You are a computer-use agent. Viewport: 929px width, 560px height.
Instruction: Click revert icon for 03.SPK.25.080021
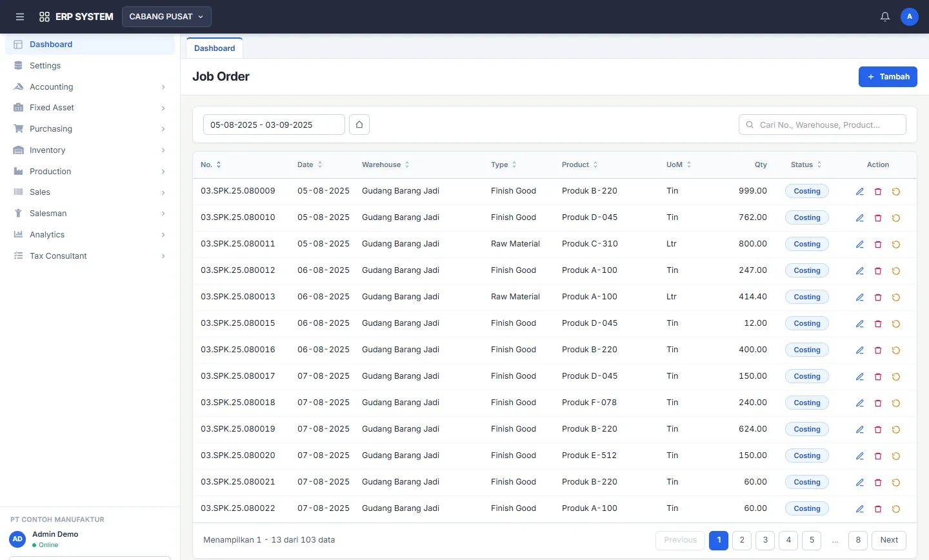896,483
